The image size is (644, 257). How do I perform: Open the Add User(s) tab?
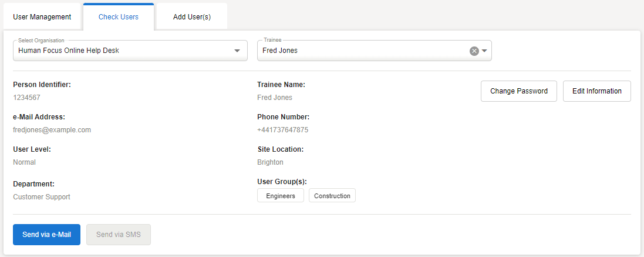point(192,17)
